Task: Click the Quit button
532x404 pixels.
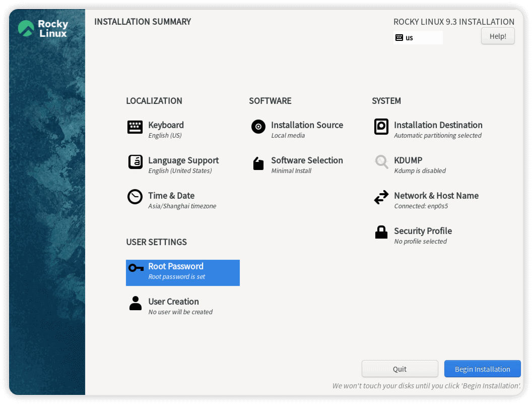Action: click(400, 369)
